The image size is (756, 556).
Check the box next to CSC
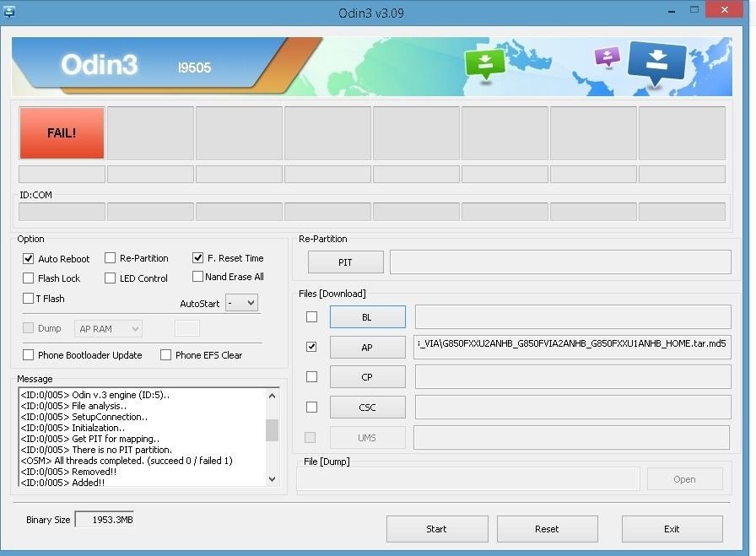(x=312, y=407)
